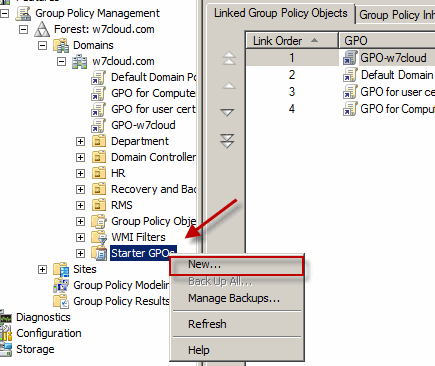
Task: Click the GPO for Computer icon in tree
Action: [x=99, y=93]
